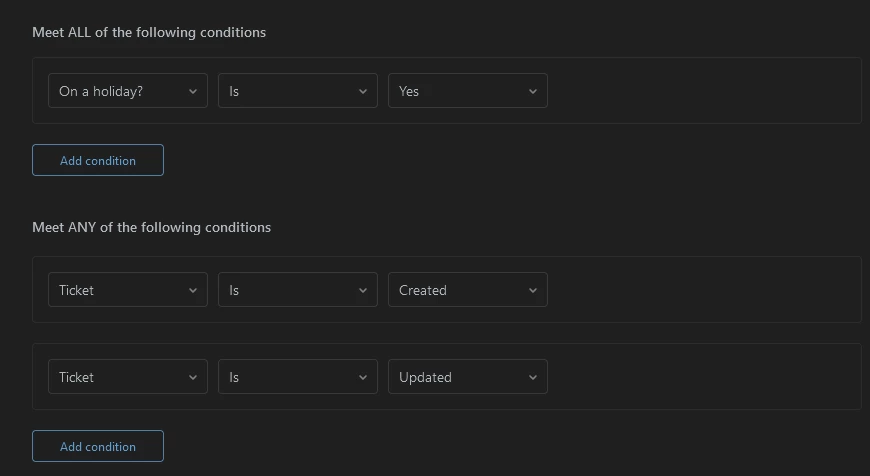Click chevron on 'Ticket' dropdown in Created row
The width and height of the screenshot is (870, 476).
click(x=192, y=290)
